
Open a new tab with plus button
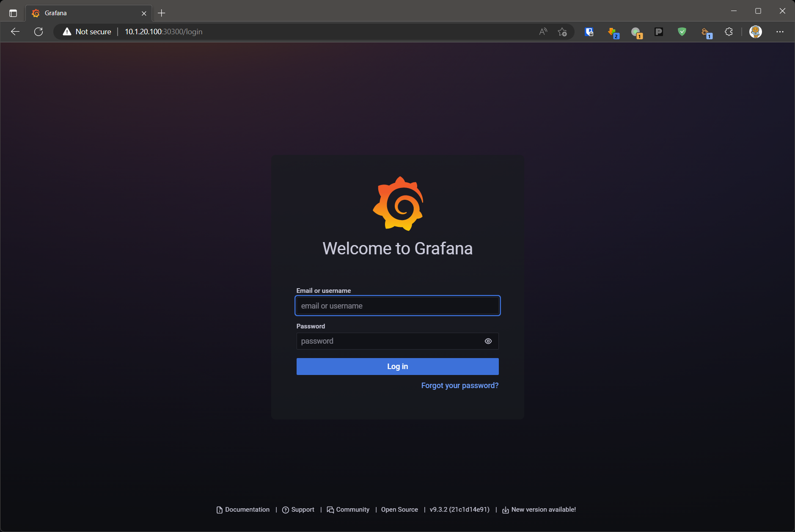click(x=161, y=13)
